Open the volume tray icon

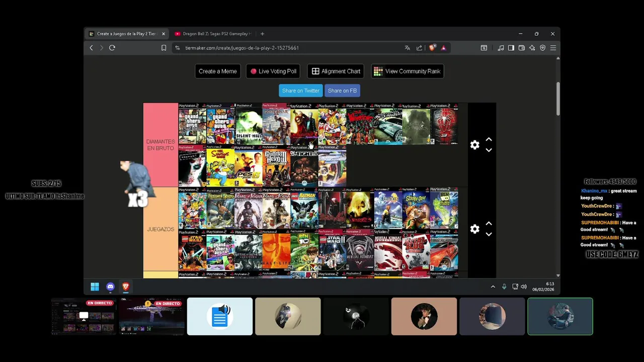coord(524,287)
